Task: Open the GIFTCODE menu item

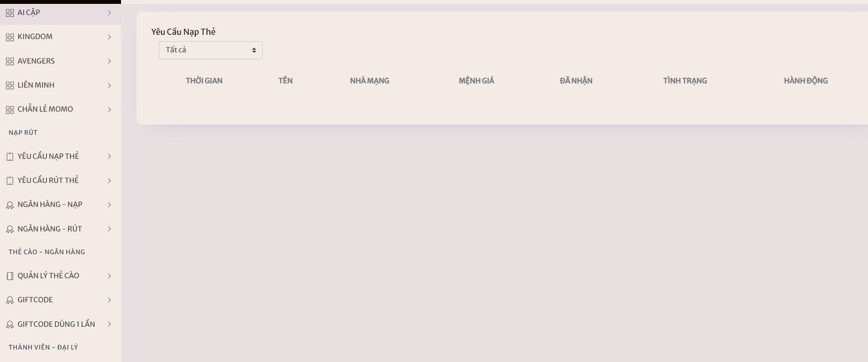Action: tap(61, 300)
